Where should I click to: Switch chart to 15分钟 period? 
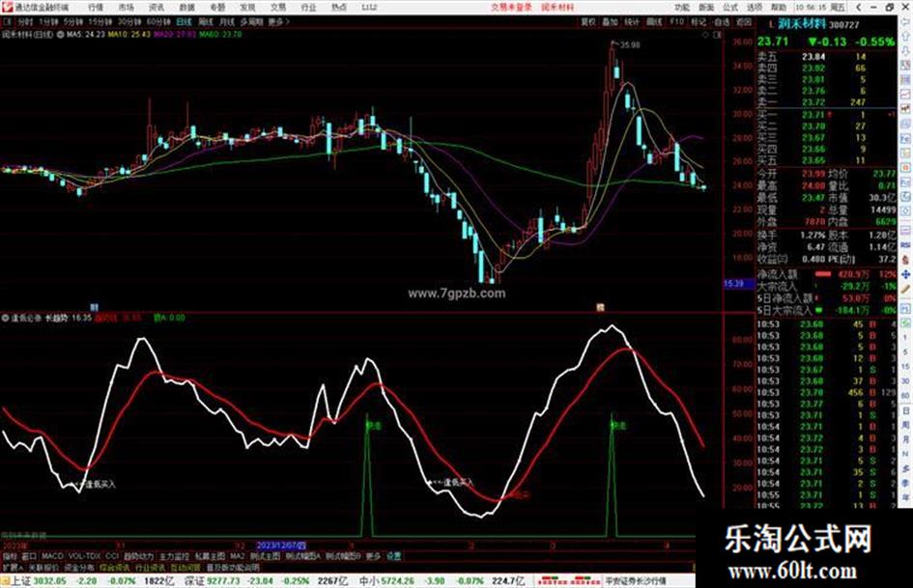[100, 21]
